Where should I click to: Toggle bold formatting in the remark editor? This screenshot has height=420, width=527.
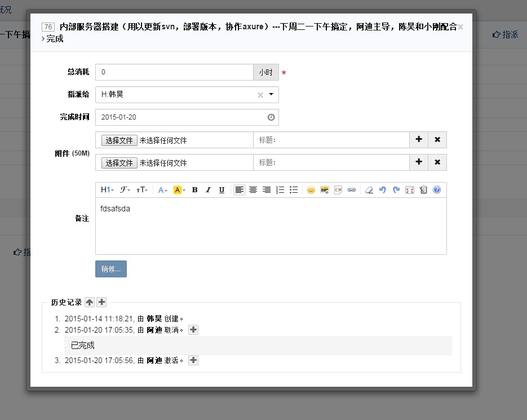click(x=194, y=190)
